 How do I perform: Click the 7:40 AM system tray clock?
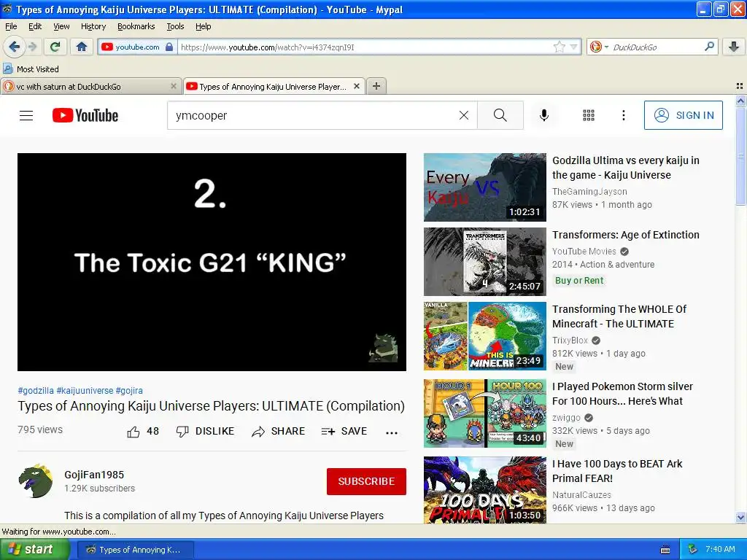(720, 549)
